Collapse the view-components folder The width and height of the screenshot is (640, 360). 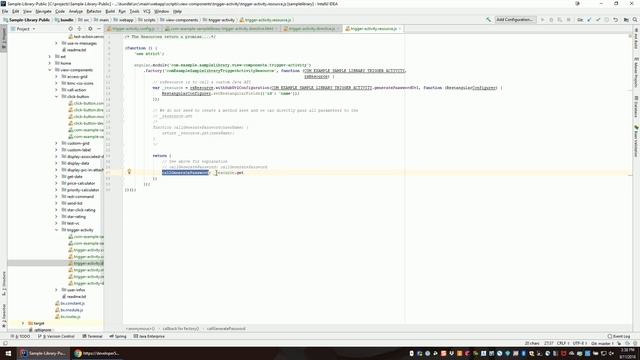point(50,70)
